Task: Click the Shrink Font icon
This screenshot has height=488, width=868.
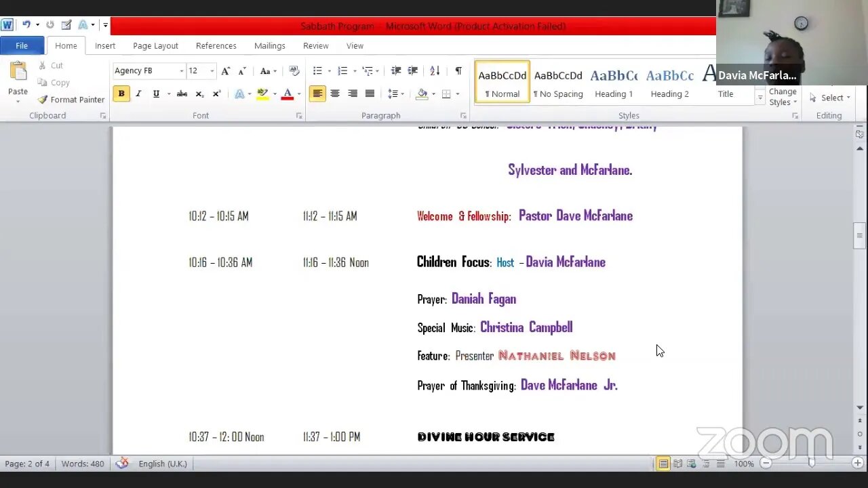Action: (242, 70)
